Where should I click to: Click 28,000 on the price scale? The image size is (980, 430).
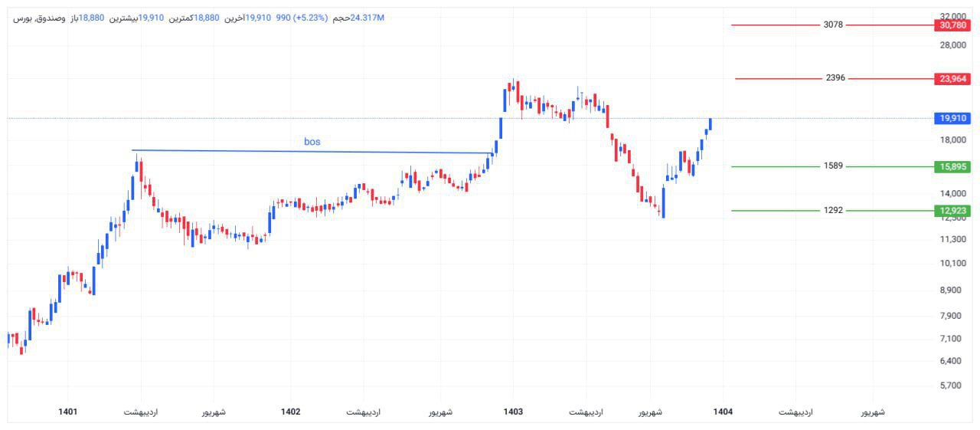coord(952,45)
